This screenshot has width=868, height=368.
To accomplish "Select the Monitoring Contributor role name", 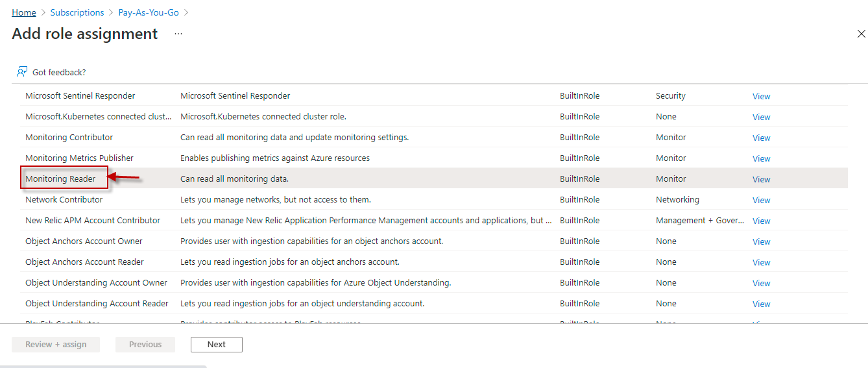I will pyautogui.click(x=69, y=137).
